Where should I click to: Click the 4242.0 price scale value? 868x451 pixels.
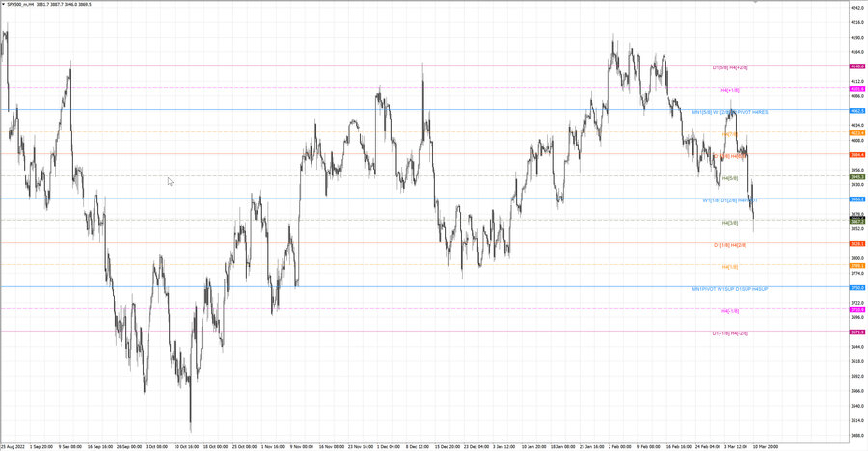857,8
